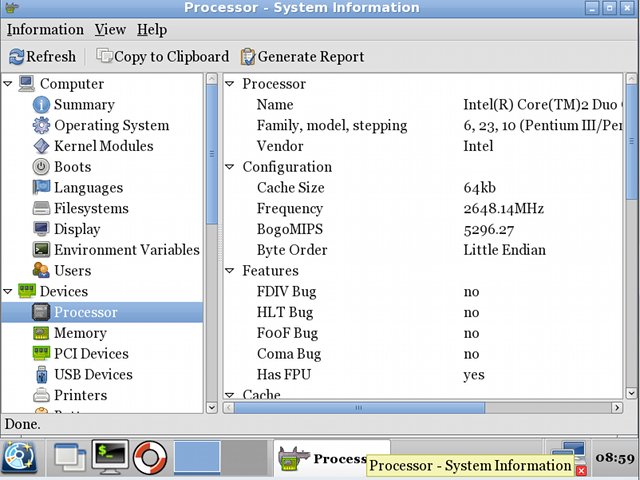Click the network monitors tray icon
Screen dimensions: 640x480
[x=570, y=451]
